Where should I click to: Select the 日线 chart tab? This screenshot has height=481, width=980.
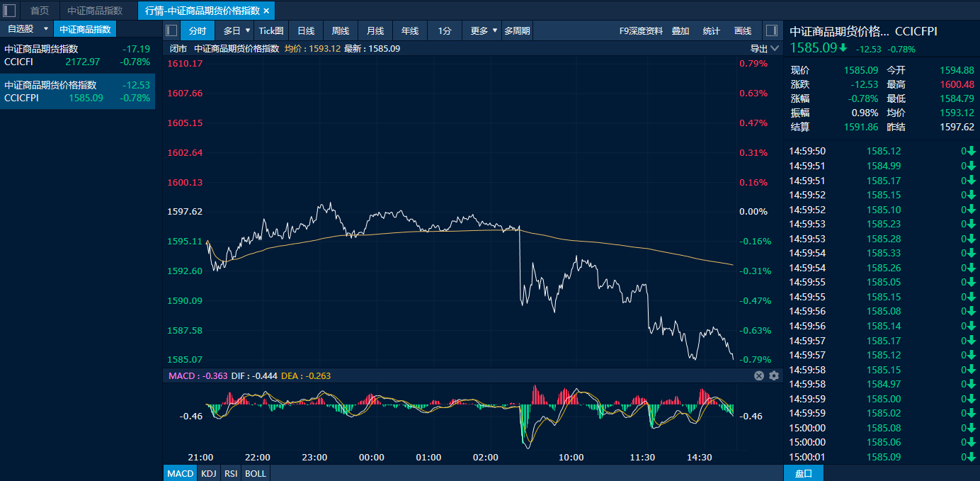click(x=306, y=30)
